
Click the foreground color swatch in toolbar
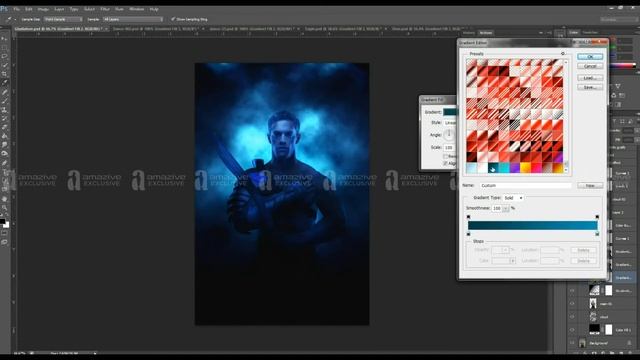[x=2, y=222]
